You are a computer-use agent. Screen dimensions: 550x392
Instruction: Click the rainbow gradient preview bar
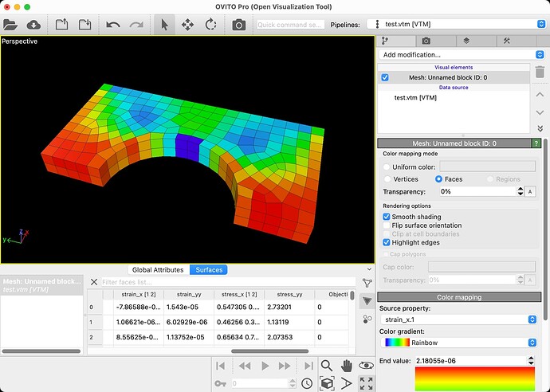pyautogui.click(x=475, y=379)
